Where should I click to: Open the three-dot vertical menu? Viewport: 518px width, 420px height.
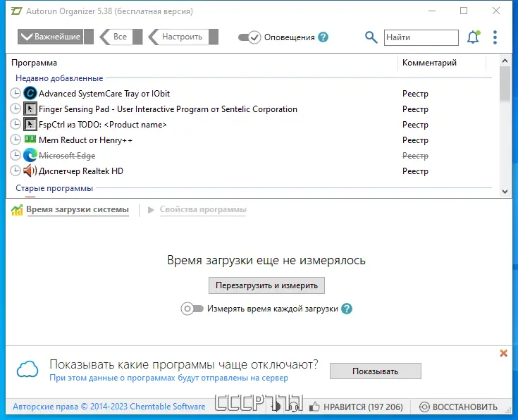pyautogui.click(x=495, y=37)
